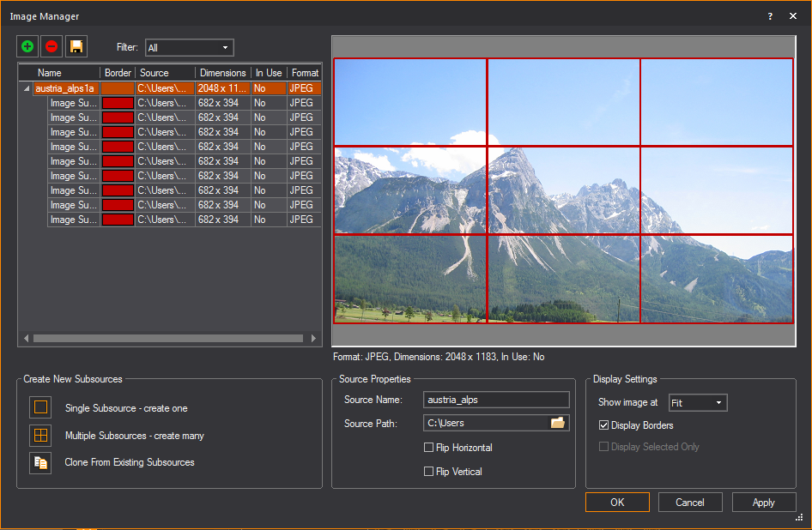Enable the Flip Vertical checkbox
This screenshot has width=812, height=530.
coord(429,472)
